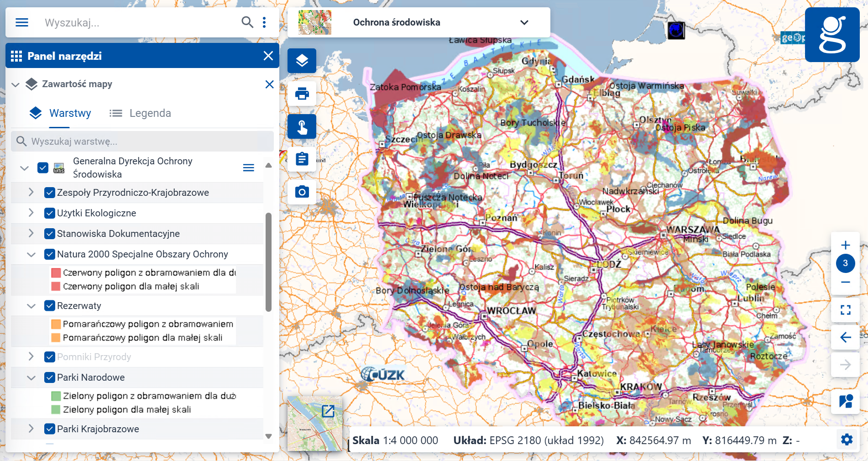Take a map screenshot with camera tool
This screenshot has height=461, width=868.
(x=302, y=192)
